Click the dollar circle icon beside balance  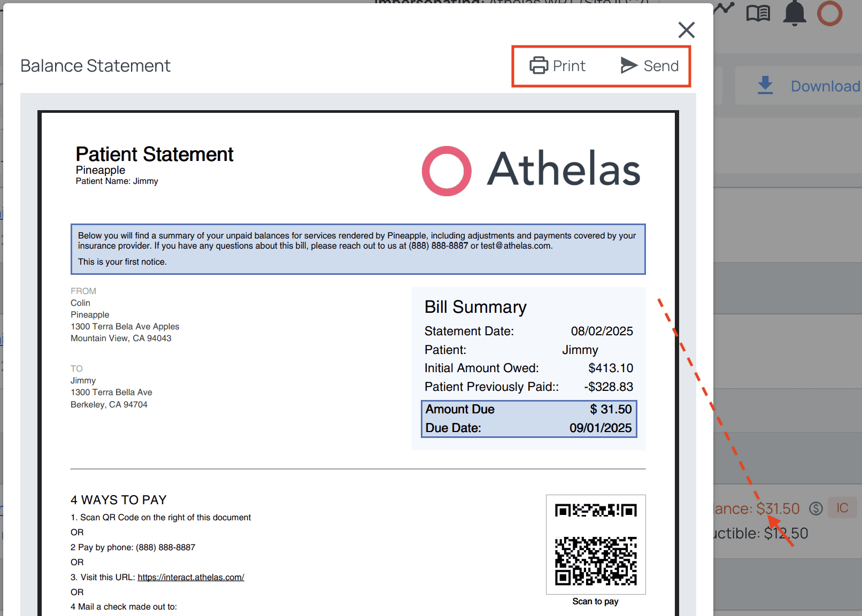point(816,509)
